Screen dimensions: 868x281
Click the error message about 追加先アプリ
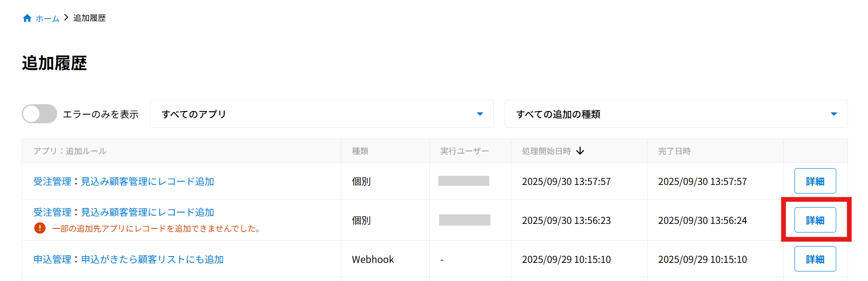click(157, 228)
